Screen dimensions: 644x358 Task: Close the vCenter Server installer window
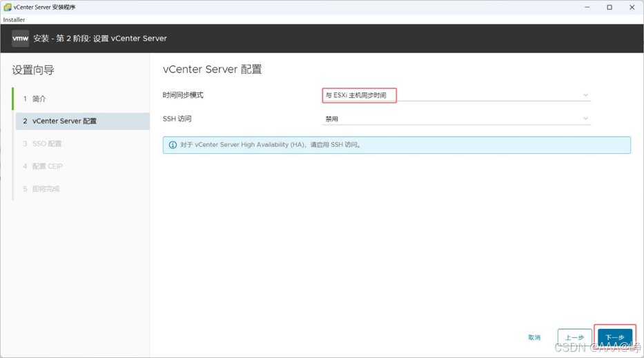[632, 7]
